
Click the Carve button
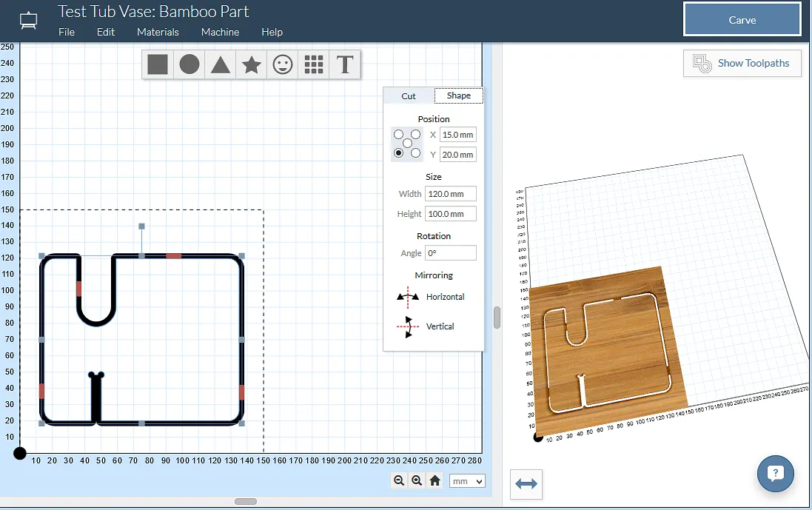742,20
